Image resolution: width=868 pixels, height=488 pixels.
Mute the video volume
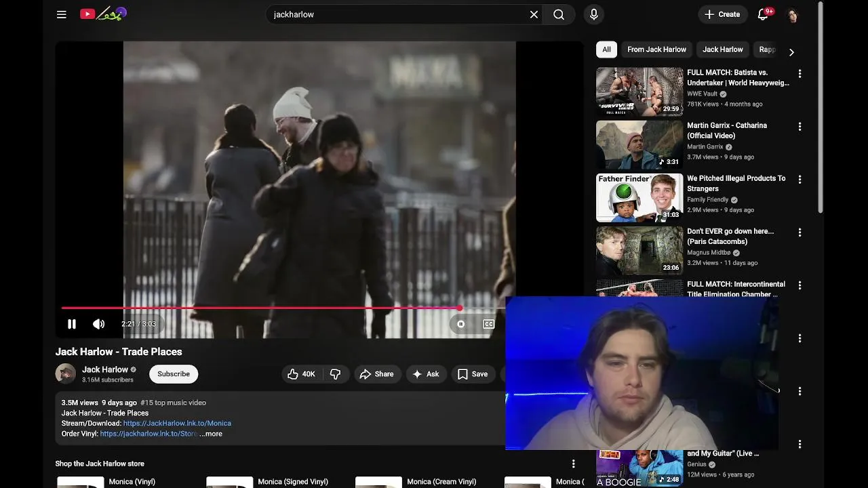tap(99, 324)
